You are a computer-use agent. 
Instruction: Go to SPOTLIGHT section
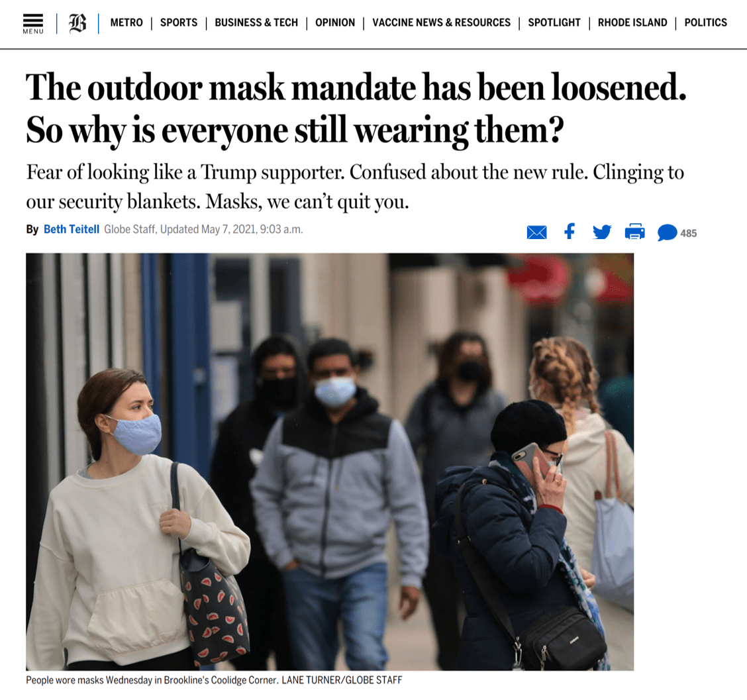point(554,23)
